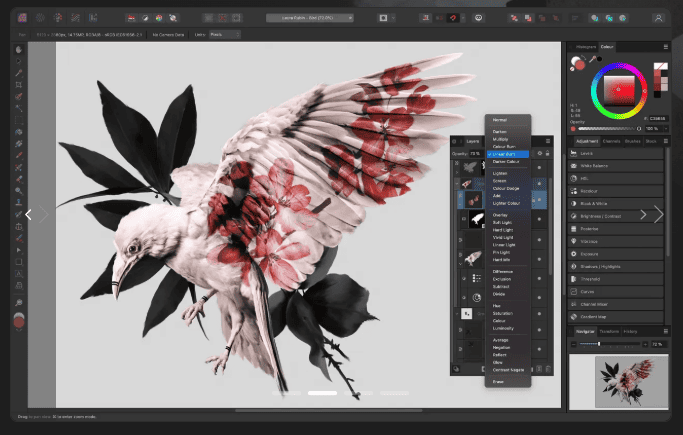Toggle visibility of the Levels adjustment layer

[x=539, y=278]
